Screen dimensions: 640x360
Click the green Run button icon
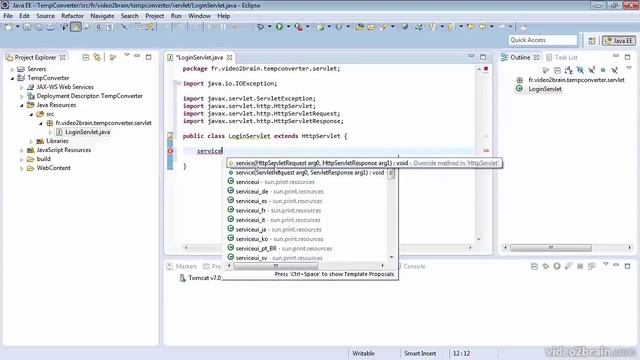pos(279,27)
